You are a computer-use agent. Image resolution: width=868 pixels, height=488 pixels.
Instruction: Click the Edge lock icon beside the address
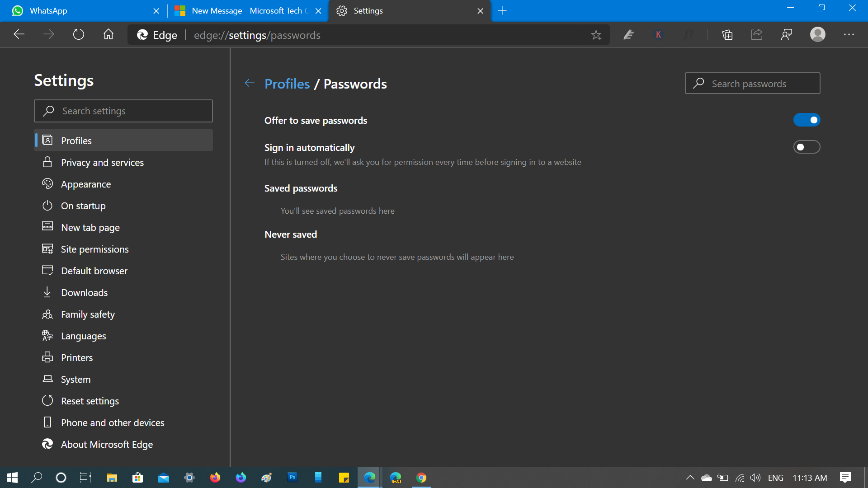click(x=143, y=34)
